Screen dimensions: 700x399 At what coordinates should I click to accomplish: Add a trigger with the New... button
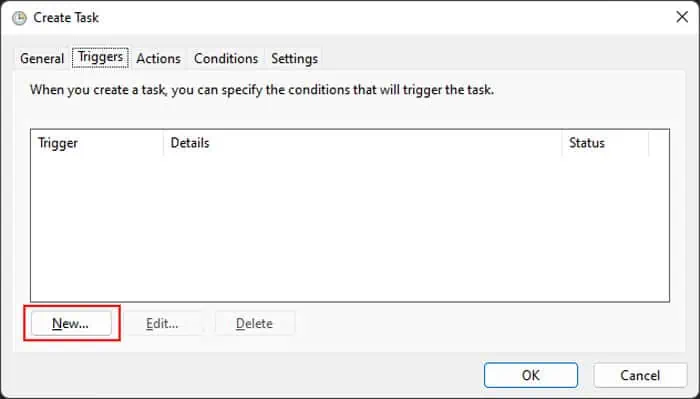(x=71, y=323)
